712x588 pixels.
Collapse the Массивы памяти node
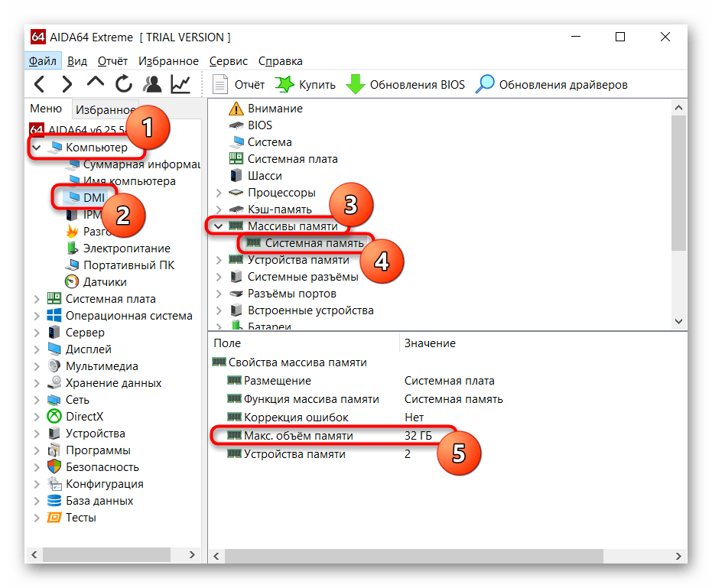coord(219,226)
